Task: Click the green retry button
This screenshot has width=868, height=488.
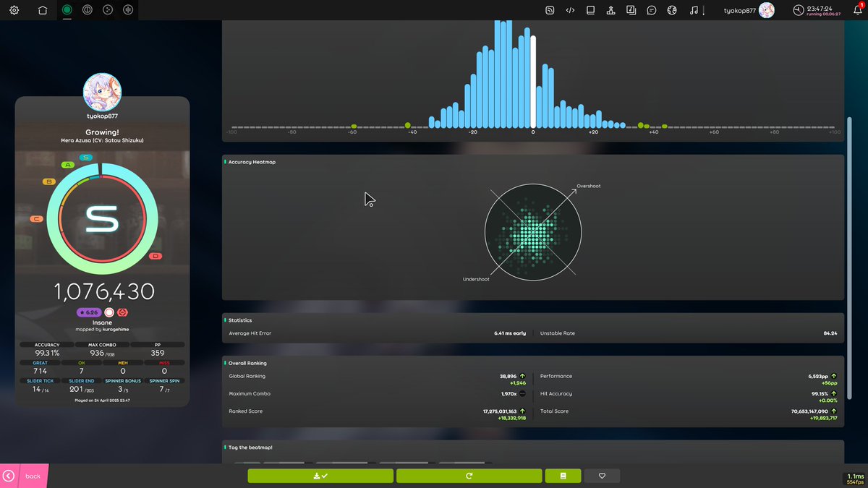Action: 469,476
